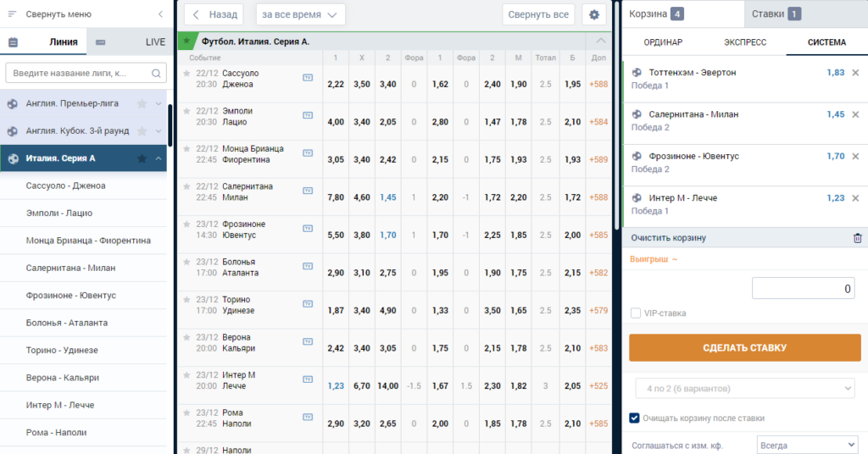The image size is (868, 454).
Task: Select draw odds 4,60 for Салернитана - Милан
Action: (361, 197)
